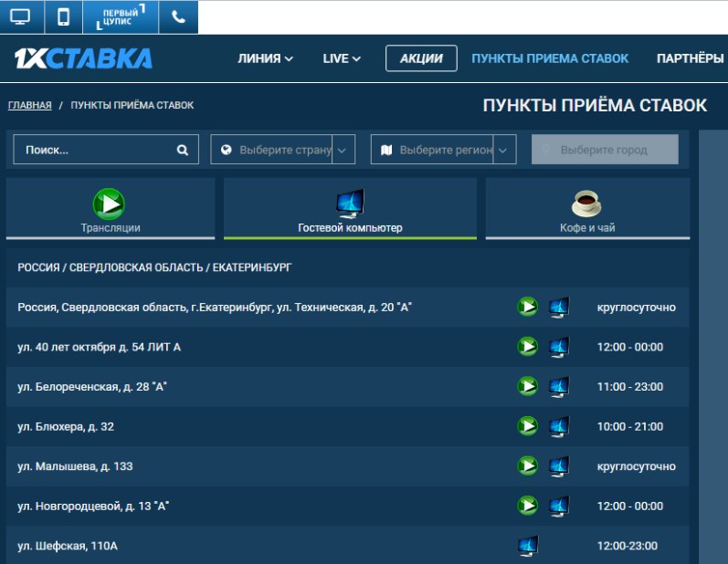Select address ул. 40 лет октября д. 54

(100, 347)
